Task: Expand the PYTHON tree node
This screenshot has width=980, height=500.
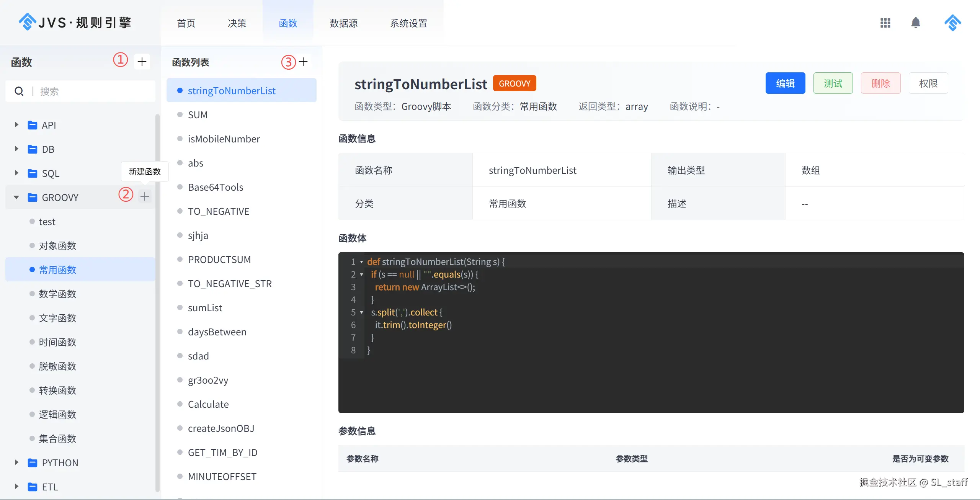Action: point(16,462)
